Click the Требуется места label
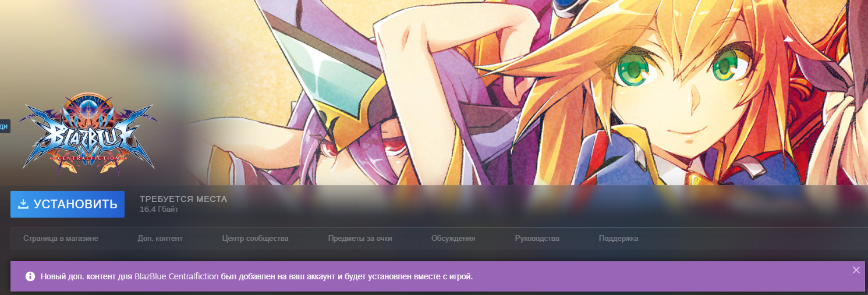 pos(183,199)
